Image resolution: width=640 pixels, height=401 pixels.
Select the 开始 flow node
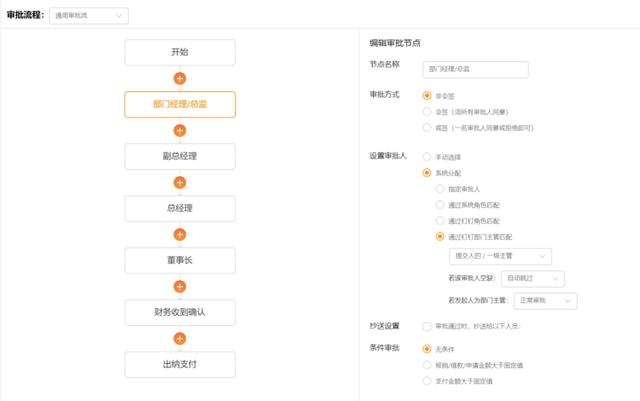click(x=180, y=52)
